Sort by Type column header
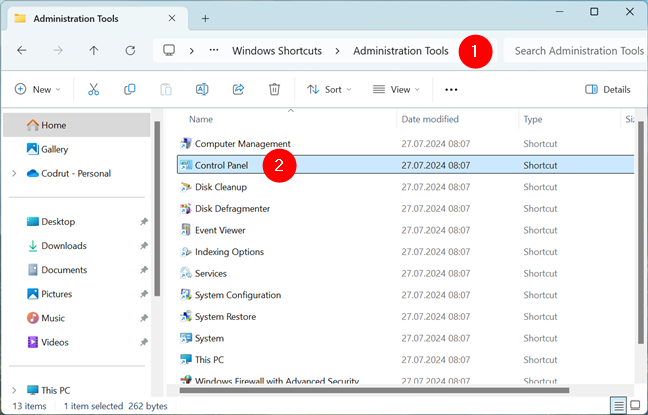This screenshot has width=648, height=415. pos(533,119)
